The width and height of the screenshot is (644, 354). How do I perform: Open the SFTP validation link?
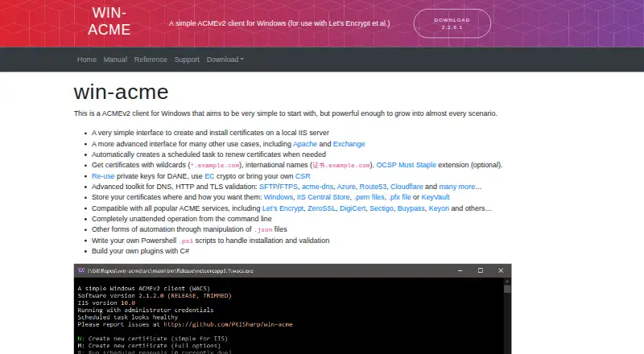coord(268,187)
